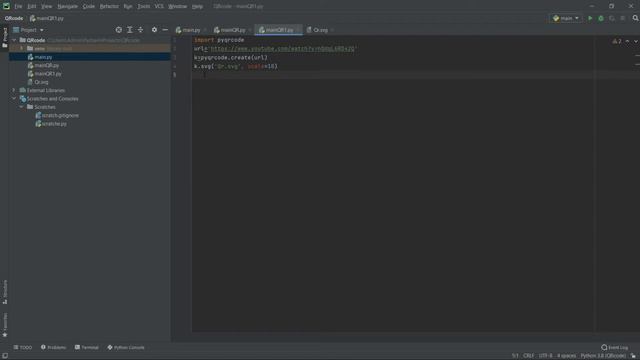640x360 pixels.
Task: Open the Run menu
Action: pyautogui.click(x=128, y=6)
